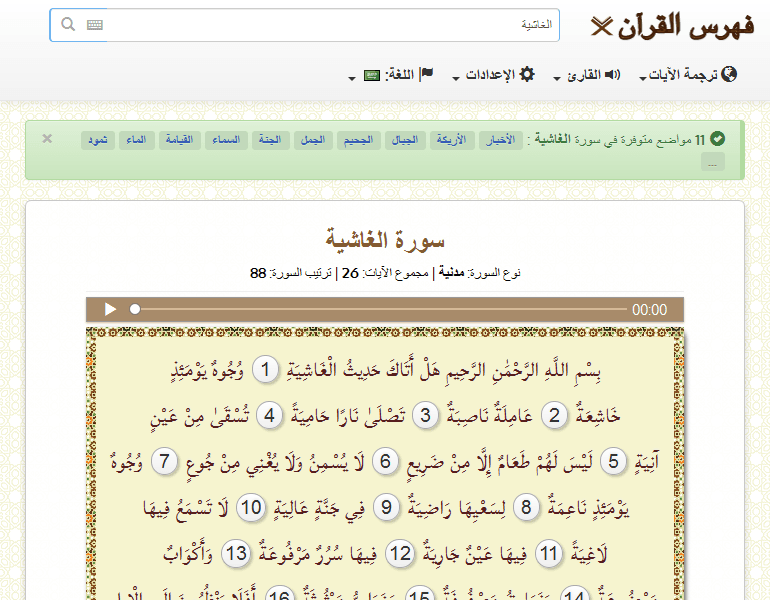
Task: Click the flag icon beside اللغة
Action: (426, 74)
